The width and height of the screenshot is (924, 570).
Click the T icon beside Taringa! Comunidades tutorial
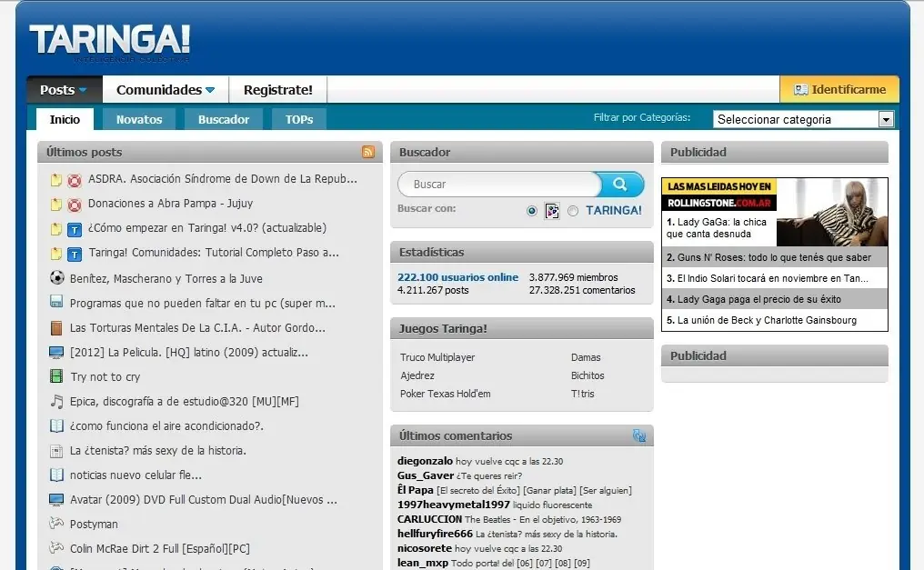(75, 255)
